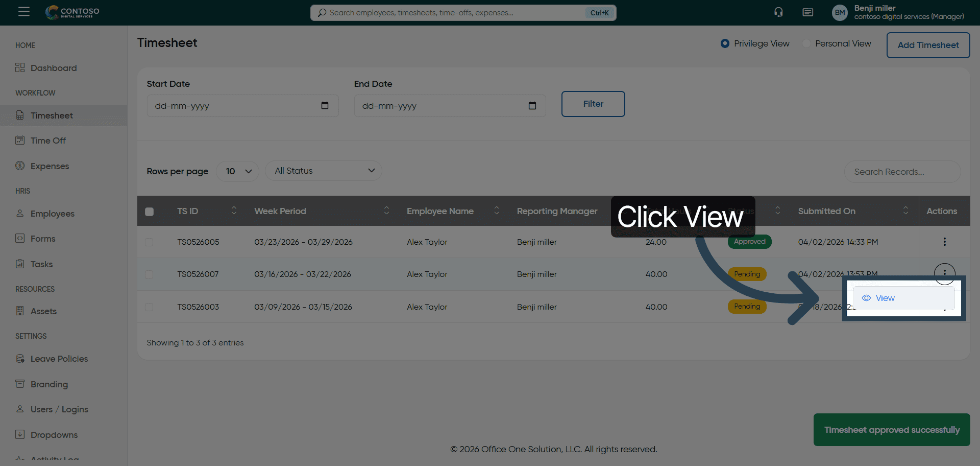Tick the checkbox for TS0526007 row
This screenshot has width=980, height=466.
coord(149,274)
